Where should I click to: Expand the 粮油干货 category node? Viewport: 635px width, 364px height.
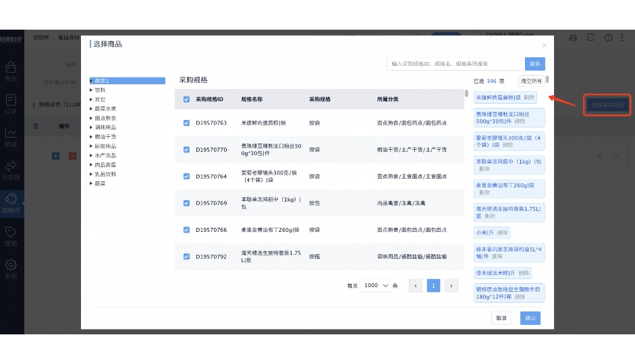pyautogui.click(x=91, y=137)
